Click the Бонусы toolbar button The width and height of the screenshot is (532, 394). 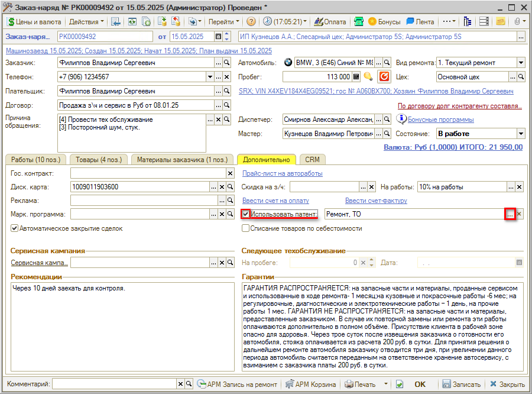coord(383,21)
